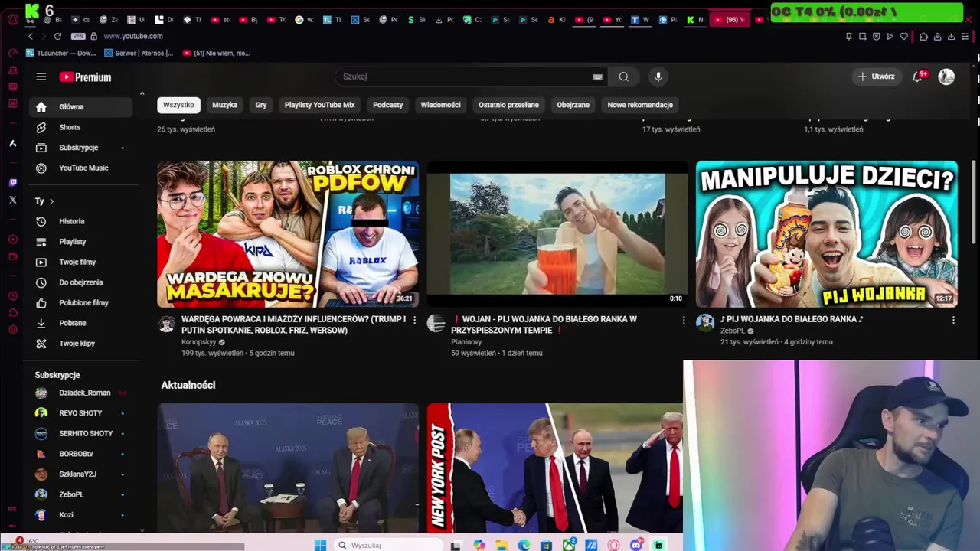Open Pobrane downloads in the sidebar
Image resolution: width=980 pixels, height=551 pixels.
coord(80,323)
